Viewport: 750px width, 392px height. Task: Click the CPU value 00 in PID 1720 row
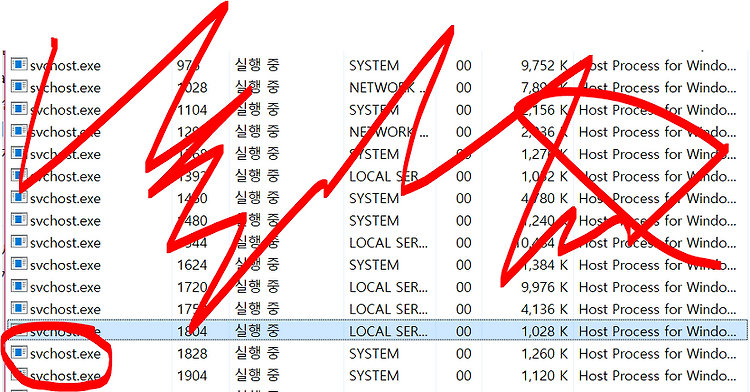point(463,287)
